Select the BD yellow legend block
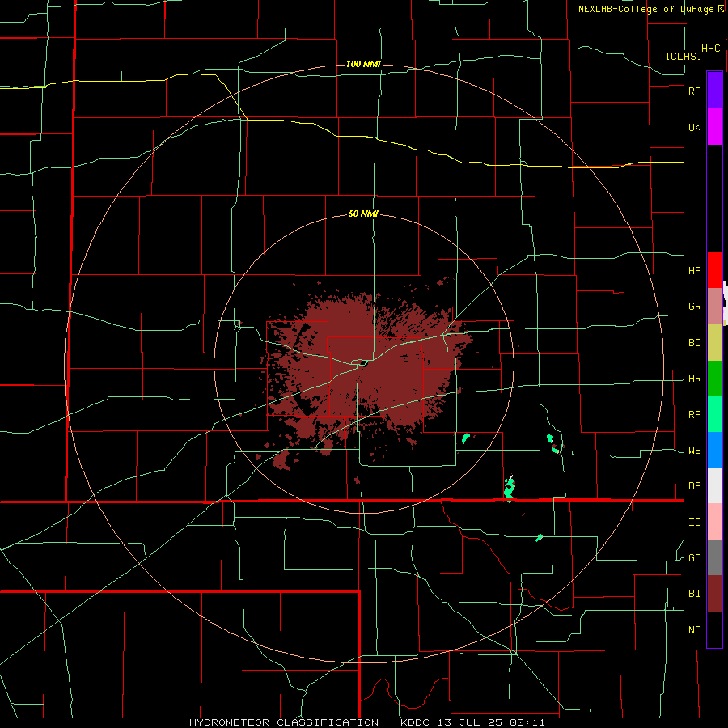Image resolution: width=728 pixels, height=728 pixels. click(x=714, y=343)
